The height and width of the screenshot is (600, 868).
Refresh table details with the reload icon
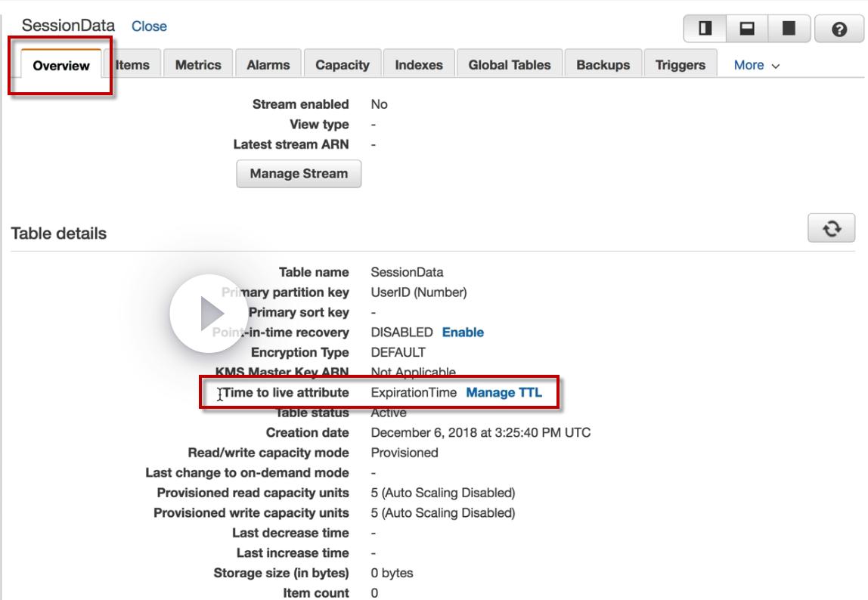[832, 228]
